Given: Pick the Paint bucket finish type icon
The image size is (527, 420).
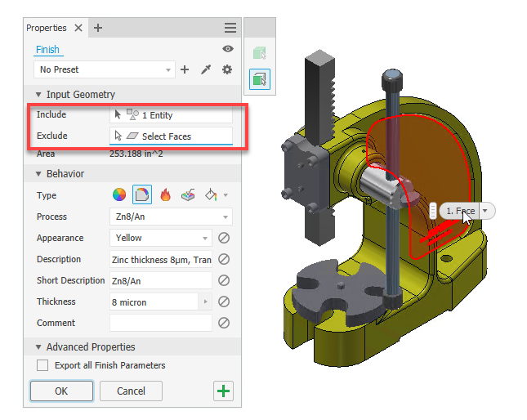Looking at the screenshot, I should point(211,195).
